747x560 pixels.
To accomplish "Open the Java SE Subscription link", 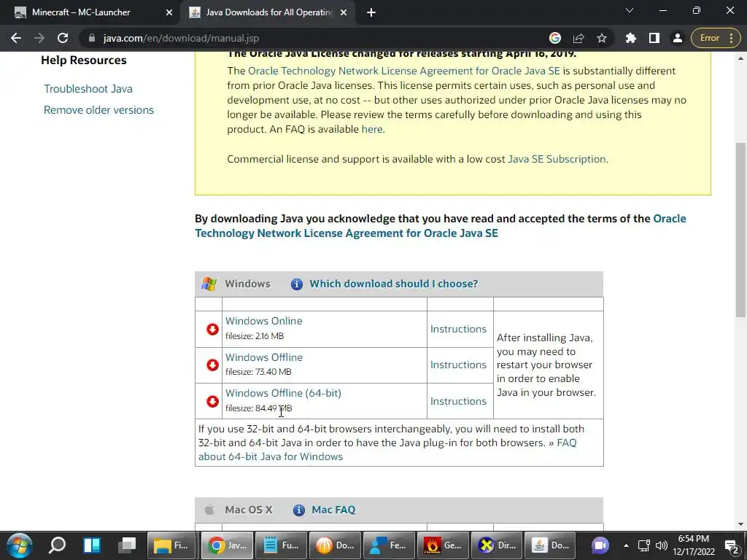I will point(557,159).
